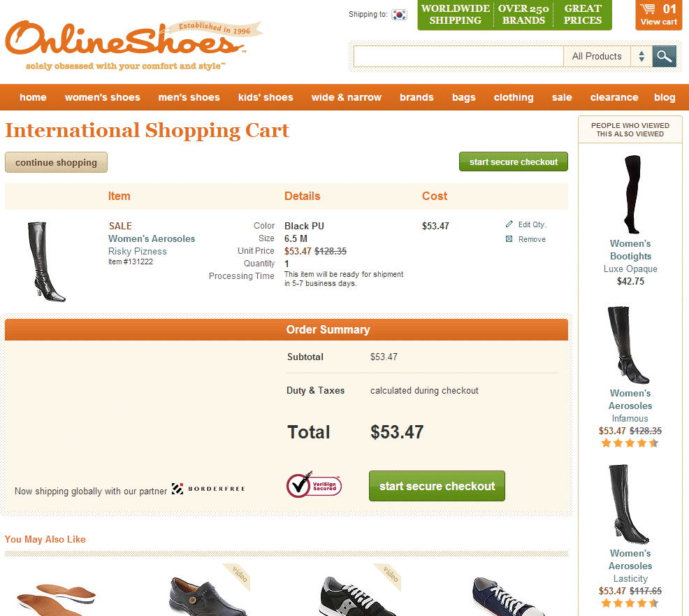Image resolution: width=689 pixels, height=616 pixels.
Task: Click the Remove item X icon
Action: click(x=509, y=238)
